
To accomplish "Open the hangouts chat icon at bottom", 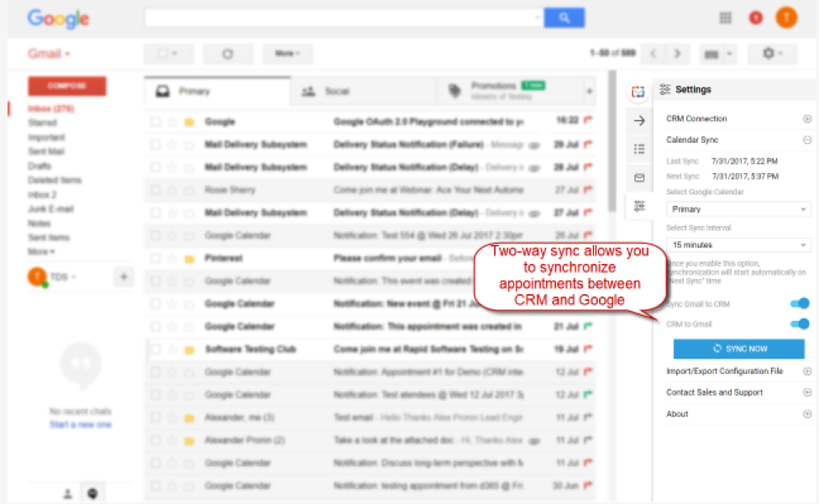I will [92, 494].
